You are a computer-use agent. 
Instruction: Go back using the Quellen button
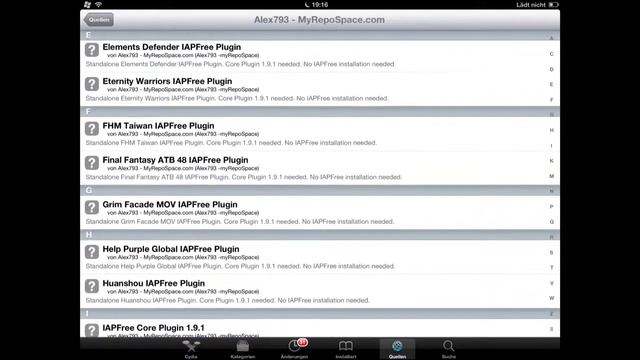coord(98,20)
